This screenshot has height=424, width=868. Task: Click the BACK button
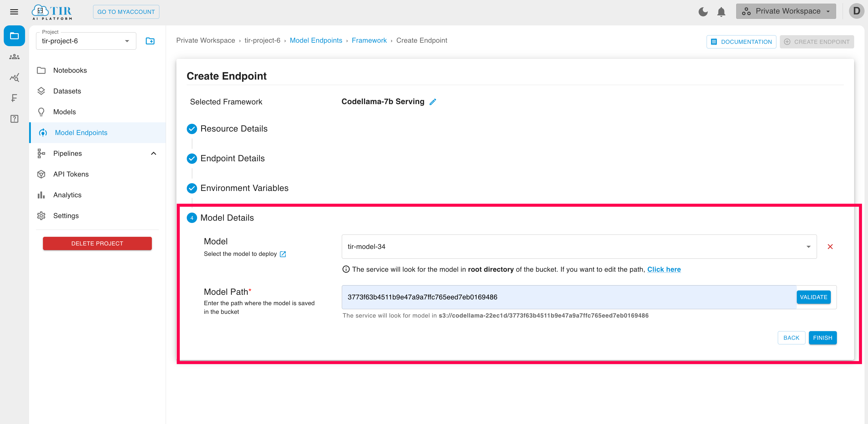(791, 338)
